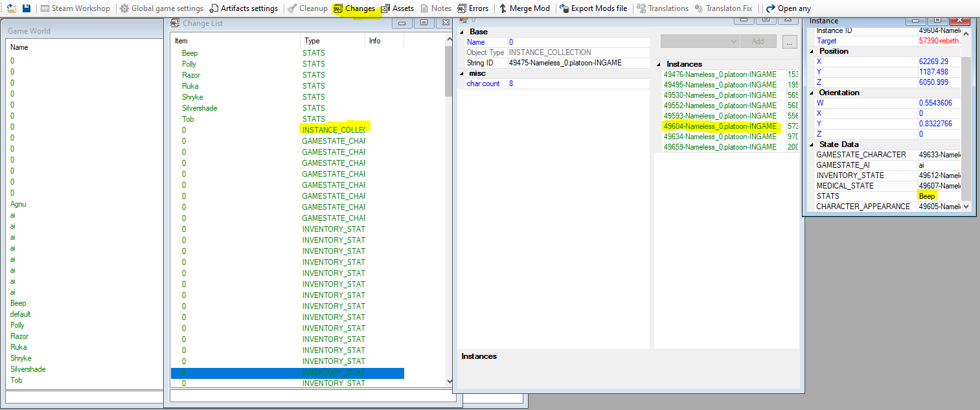Click the Info column header

pos(385,41)
